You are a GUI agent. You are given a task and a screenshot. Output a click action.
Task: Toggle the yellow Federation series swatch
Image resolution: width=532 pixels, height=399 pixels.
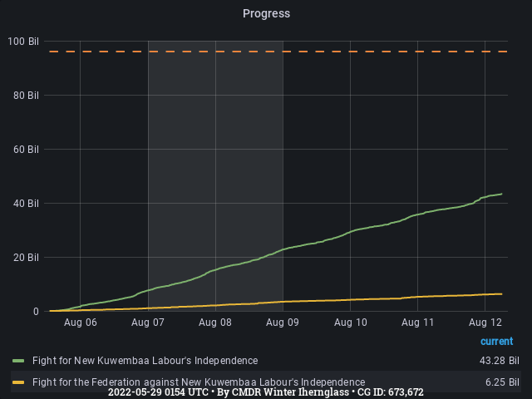(x=18, y=382)
